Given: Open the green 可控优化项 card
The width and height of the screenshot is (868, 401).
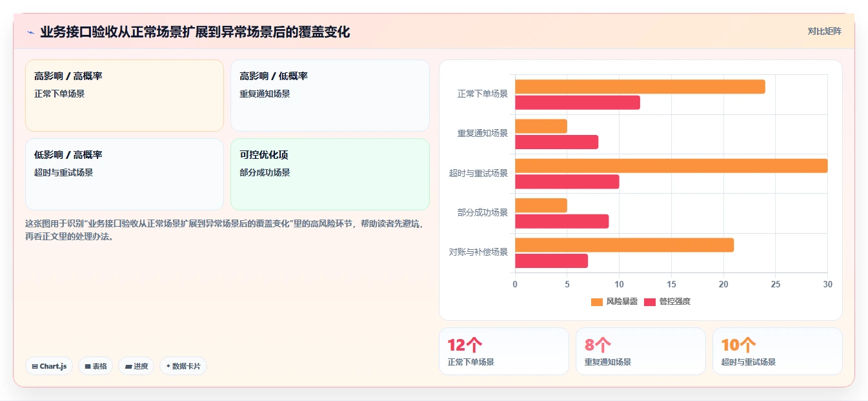Looking at the screenshot, I should coord(330,174).
